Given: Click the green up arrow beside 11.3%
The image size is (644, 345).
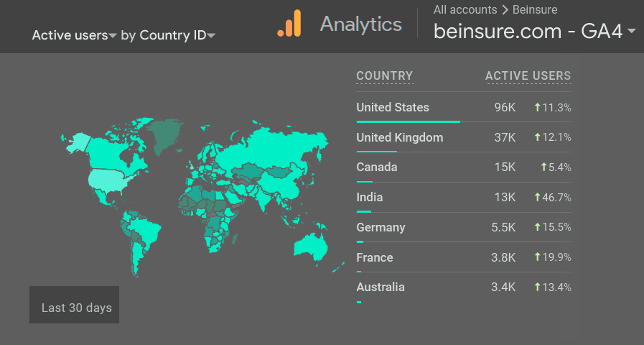Looking at the screenshot, I should coord(537,108).
